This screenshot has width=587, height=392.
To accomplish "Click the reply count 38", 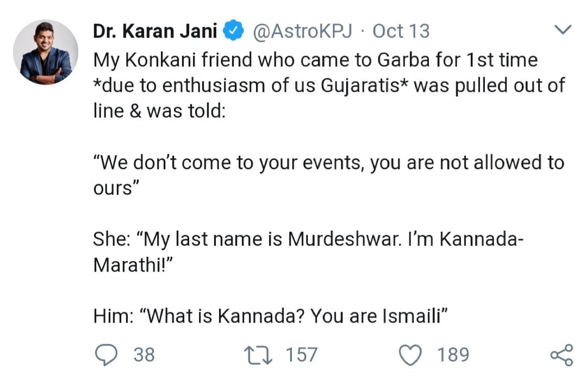I will tap(144, 355).
